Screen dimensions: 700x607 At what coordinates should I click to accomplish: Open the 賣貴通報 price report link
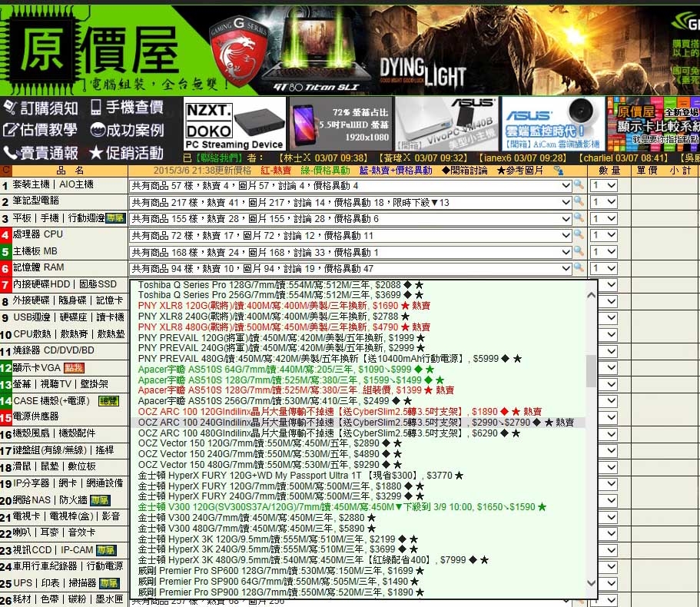[41, 153]
